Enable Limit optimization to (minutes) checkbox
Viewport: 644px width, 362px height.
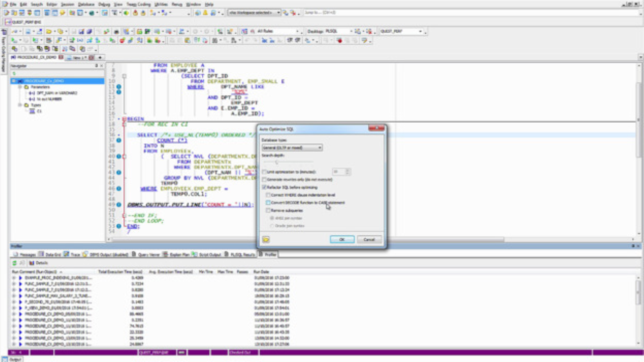(x=265, y=172)
